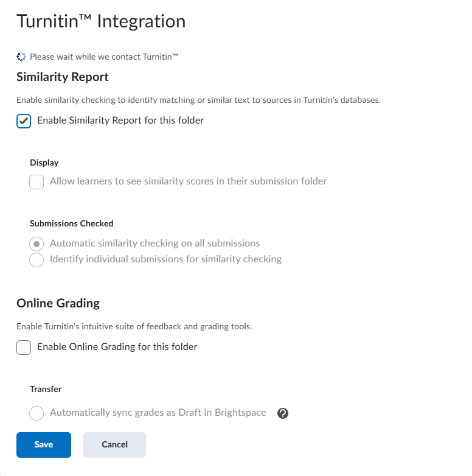Toggle Automatically sync grades as Draft option
The width and height of the screenshot is (472, 476).
click(x=36, y=413)
